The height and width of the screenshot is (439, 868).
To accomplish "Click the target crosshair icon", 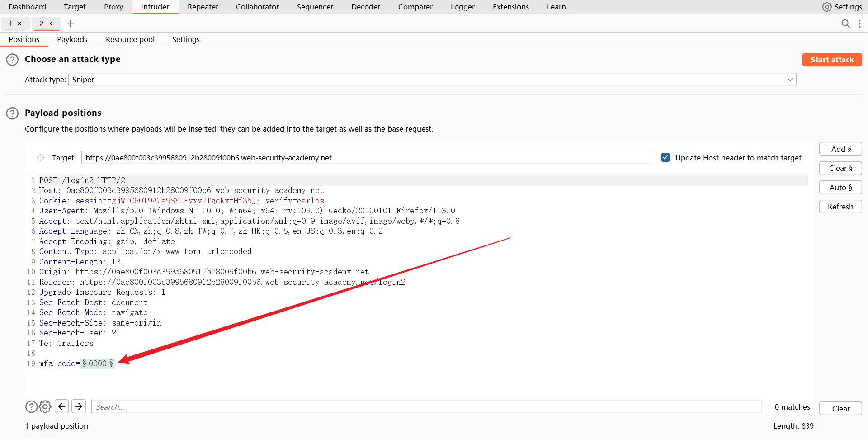I will pos(41,158).
